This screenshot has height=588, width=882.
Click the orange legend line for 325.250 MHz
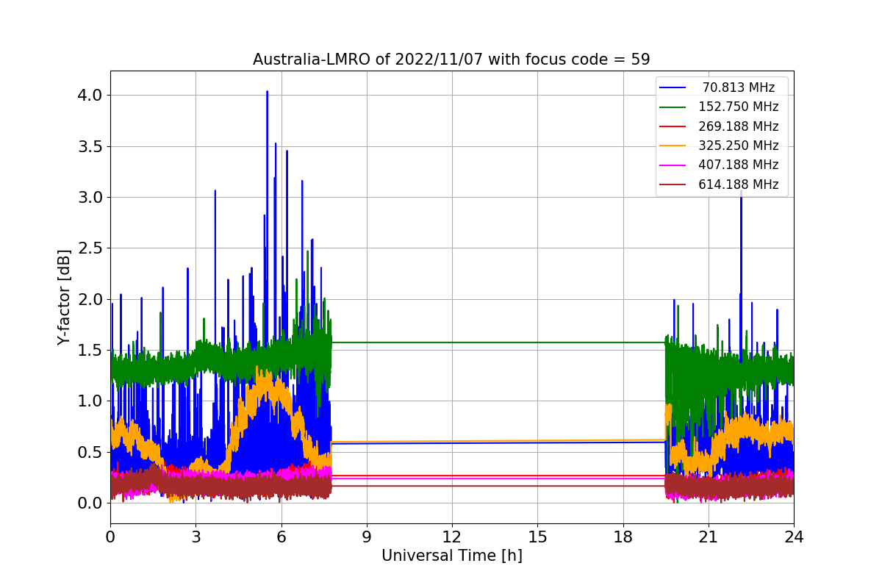[x=673, y=146]
